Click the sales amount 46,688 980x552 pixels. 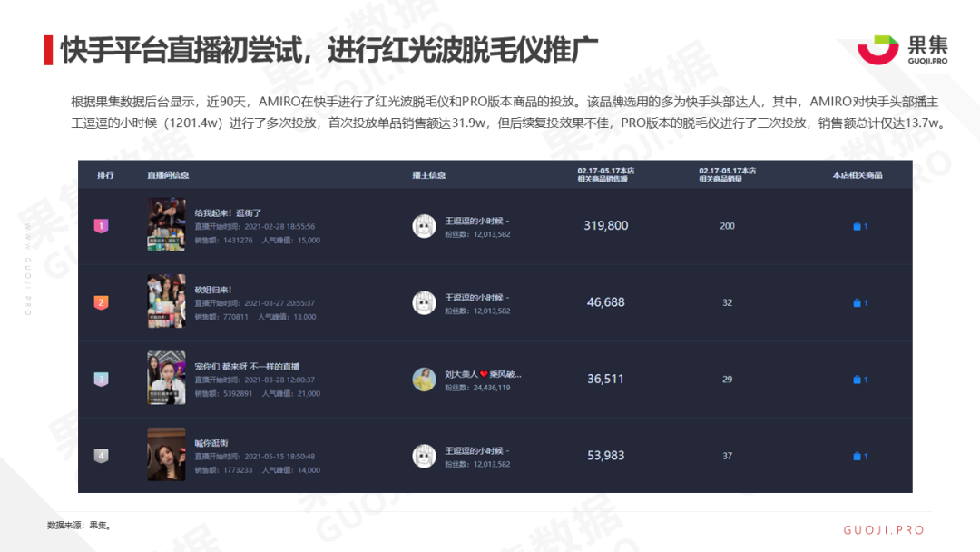coord(605,302)
